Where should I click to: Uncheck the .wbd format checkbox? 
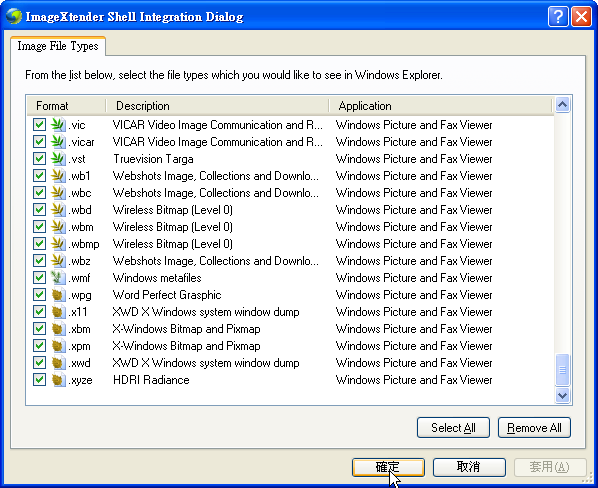coord(39,210)
